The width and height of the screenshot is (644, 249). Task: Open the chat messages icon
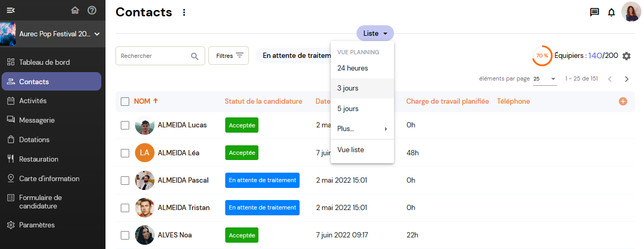click(594, 13)
